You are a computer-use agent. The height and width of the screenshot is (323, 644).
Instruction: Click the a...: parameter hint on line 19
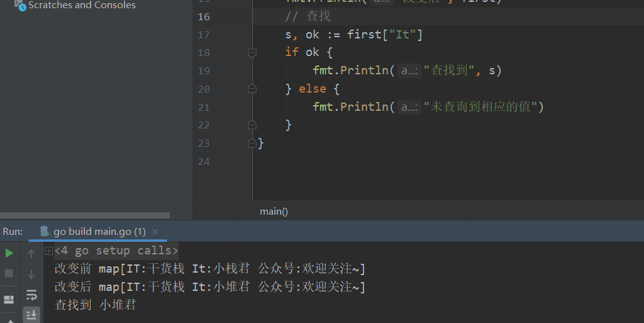click(x=409, y=71)
